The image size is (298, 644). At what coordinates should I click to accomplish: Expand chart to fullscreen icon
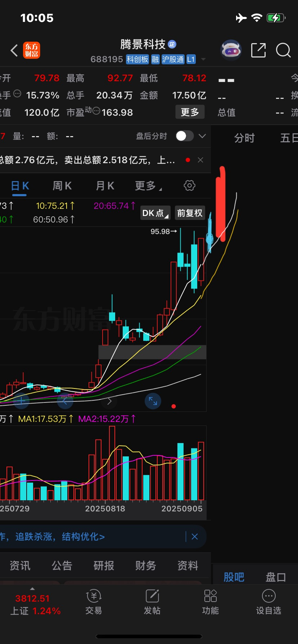coord(153,401)
